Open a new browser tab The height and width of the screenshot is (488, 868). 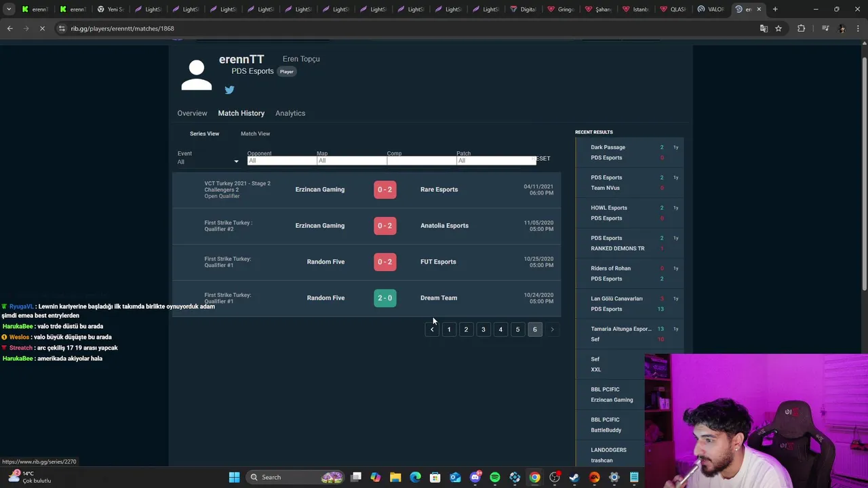(775, 9)
